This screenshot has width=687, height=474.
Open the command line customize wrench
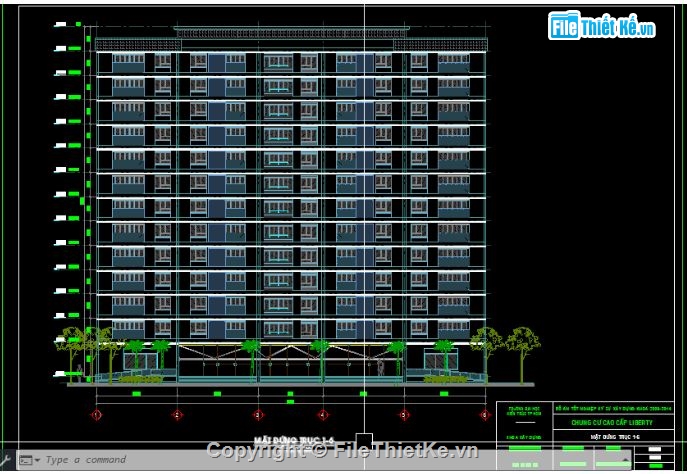tap(6, 460)
